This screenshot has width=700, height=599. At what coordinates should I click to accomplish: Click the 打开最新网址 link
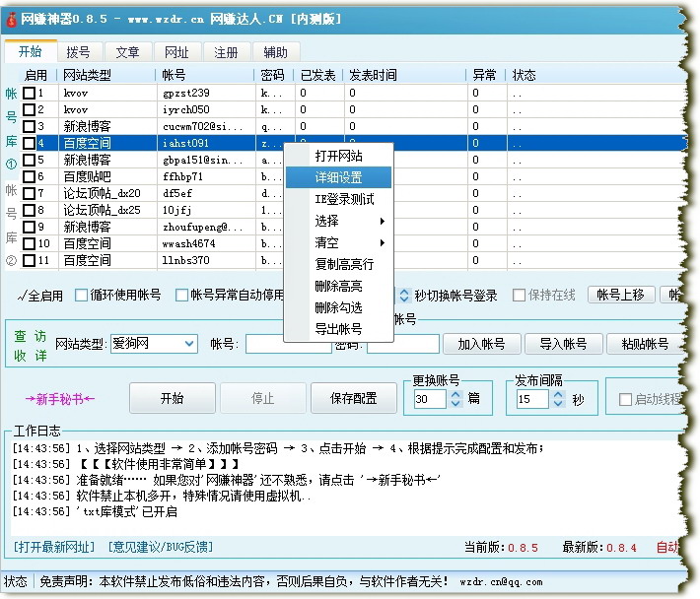[55, 547]
